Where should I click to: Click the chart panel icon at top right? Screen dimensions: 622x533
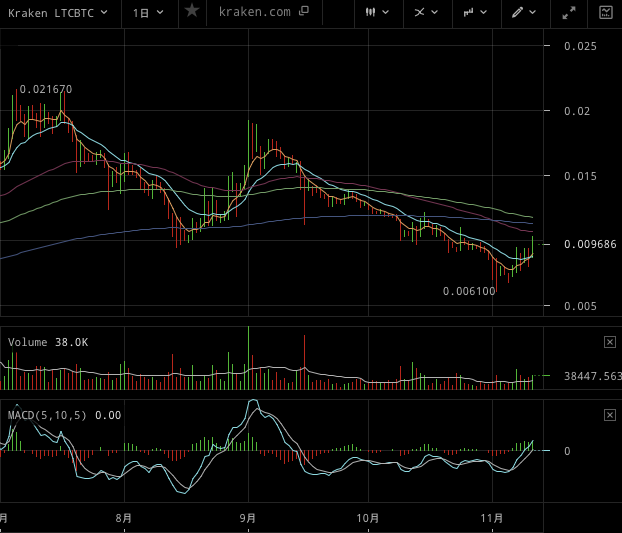point(606,12)
